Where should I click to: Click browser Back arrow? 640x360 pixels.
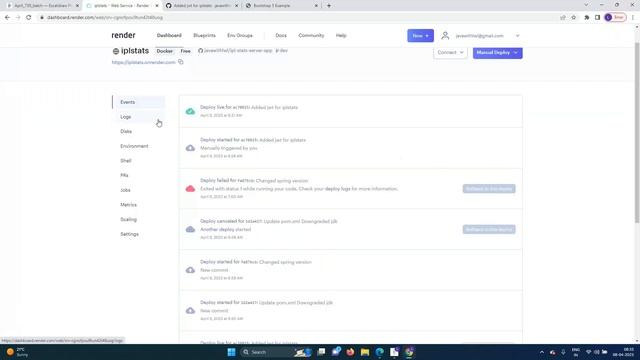point(7,18)
